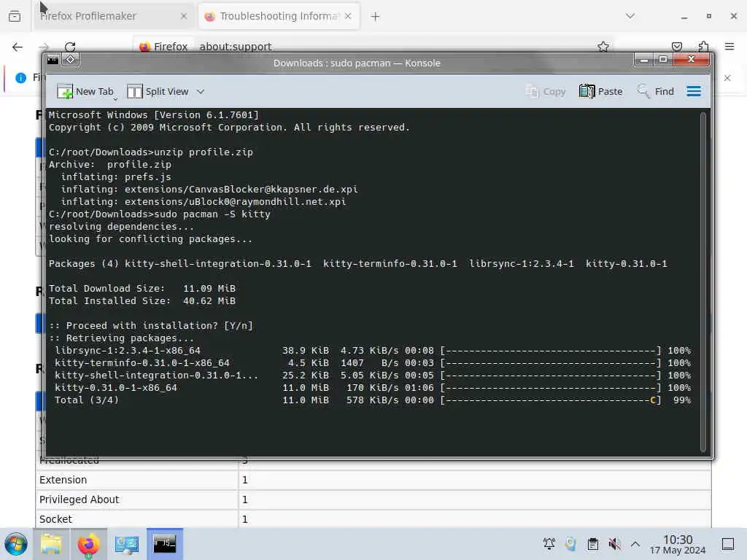Switch to the Firefox Profilemaker tab
The height and width of the screenshot is (560, 747).
pos(113,16)
